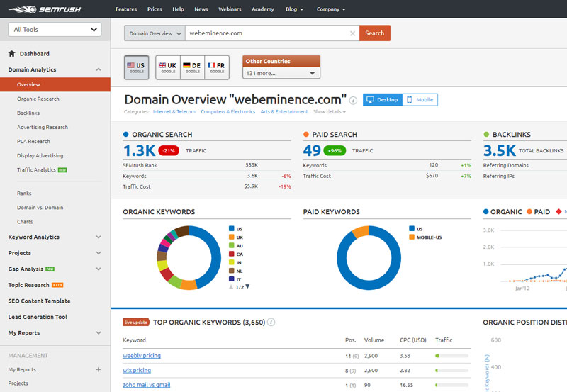The width and height of the screenshot is (567, 392).
Task: Open Webinars in top navigation
Action: tap(230, 9)
